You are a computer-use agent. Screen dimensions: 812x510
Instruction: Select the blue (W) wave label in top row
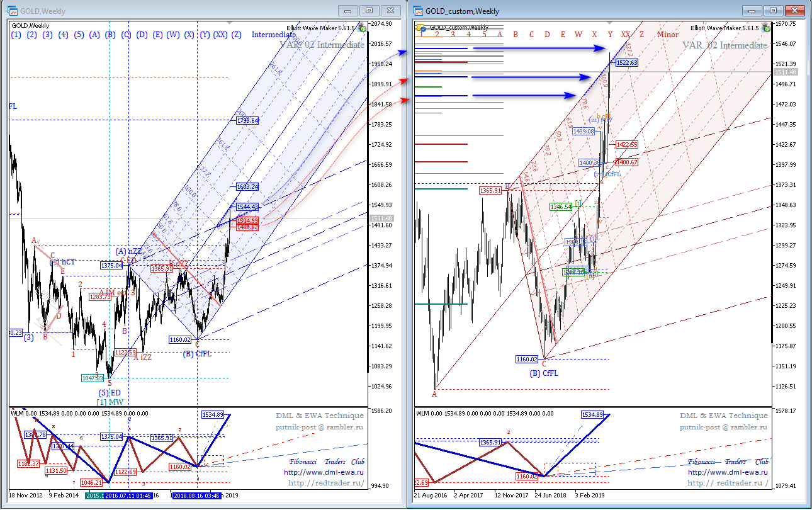tap(173, 35)
